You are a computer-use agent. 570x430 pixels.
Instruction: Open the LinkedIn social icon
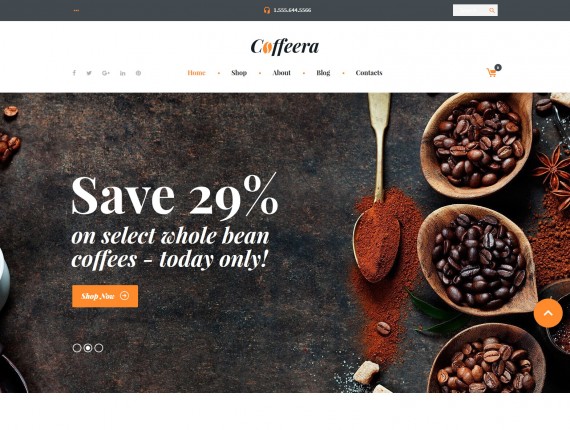(123, 73)
